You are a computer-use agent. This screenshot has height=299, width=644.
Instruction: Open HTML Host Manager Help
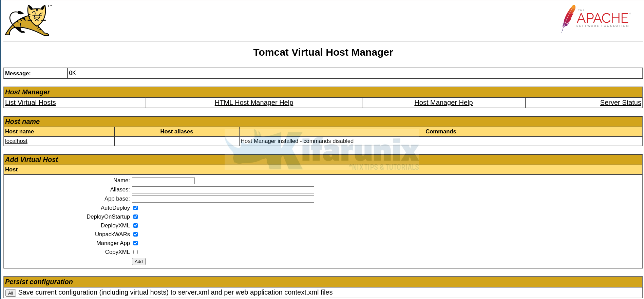[254, 102]
